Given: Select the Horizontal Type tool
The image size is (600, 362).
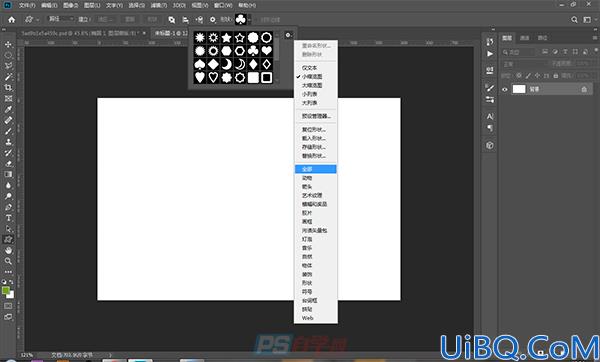Looking at the screenshot, I should [x=8, y=218].
